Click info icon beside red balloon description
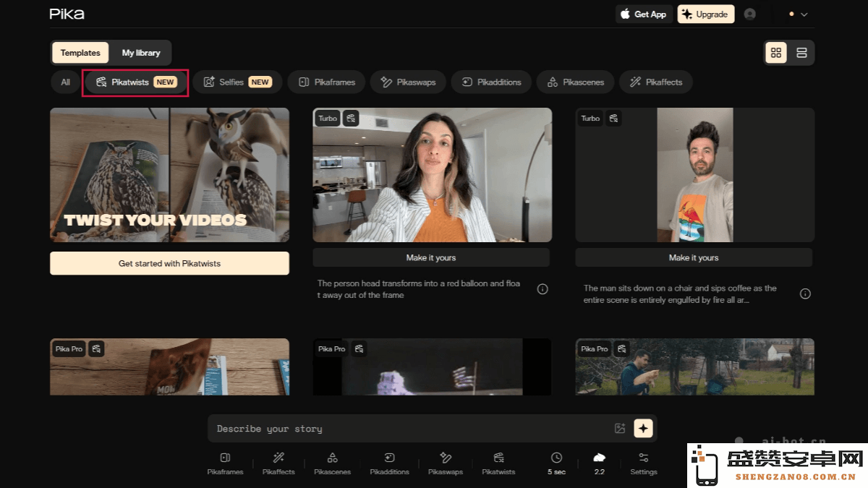 [x=542, y=289]
